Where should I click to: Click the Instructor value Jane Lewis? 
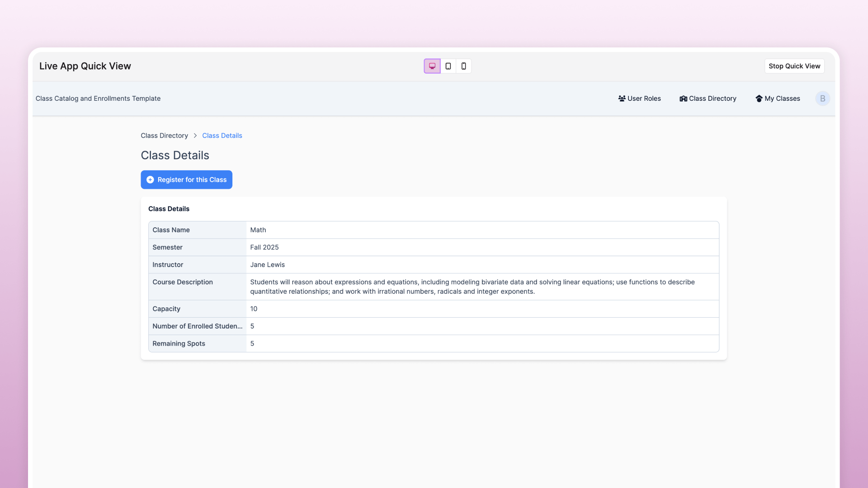tap(267, 265)
